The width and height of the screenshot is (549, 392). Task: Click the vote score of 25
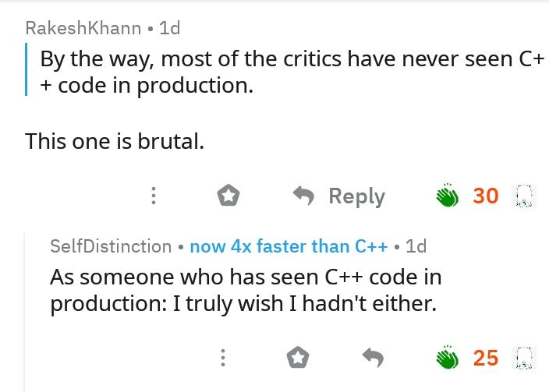coord(486,358)
